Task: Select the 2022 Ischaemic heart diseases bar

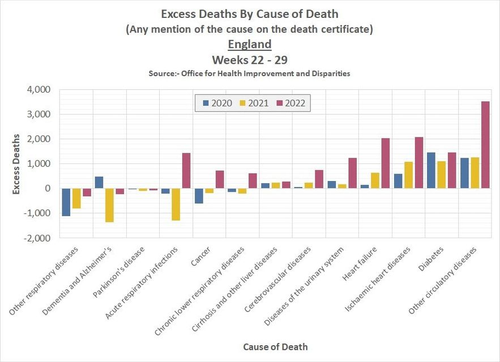Action: pyautogui.click(x=419, y=163)
